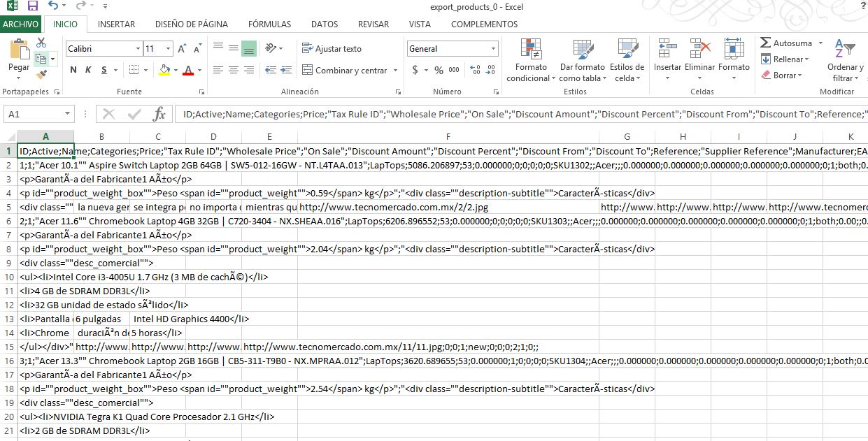This screenshot has width=868, height=441.
Task: Open the ARCHIVO tab
Action: [20, 24]
